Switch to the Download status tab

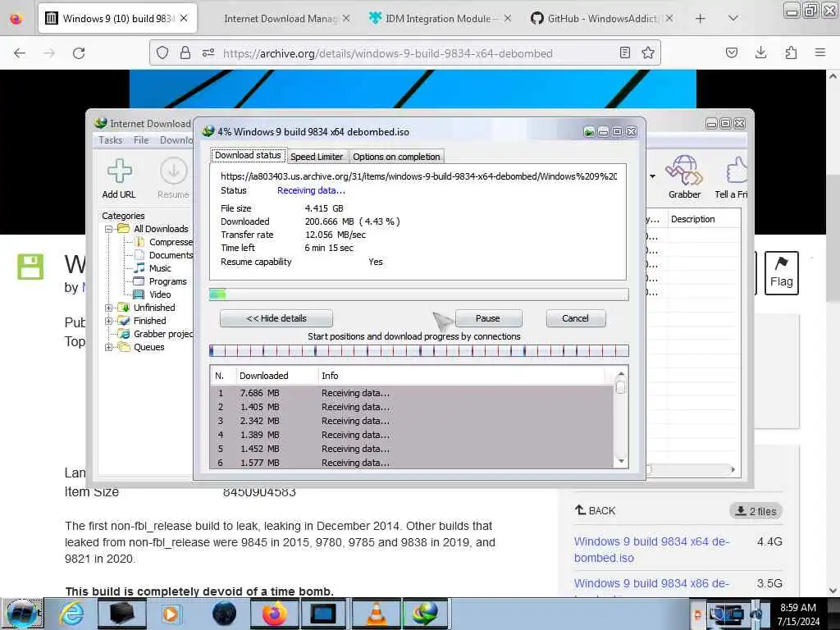click(x=248, y=155)
